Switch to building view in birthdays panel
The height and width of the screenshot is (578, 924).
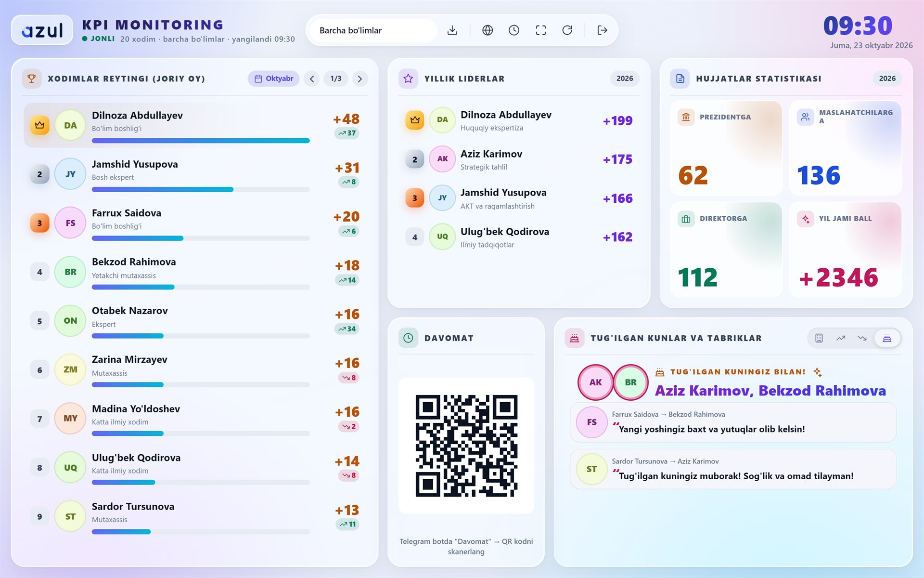pos(819,338)
